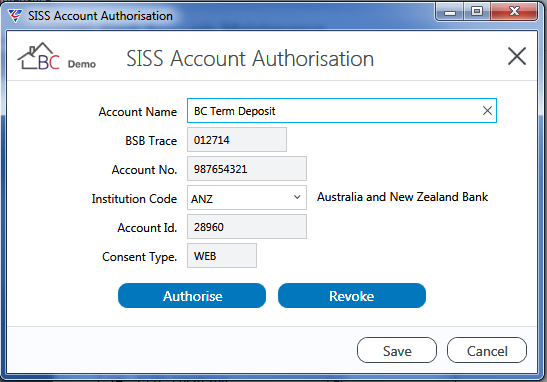Click the Account No. field showing 987654321
This screenshot has width=547, height=382.
coord(247,169)
